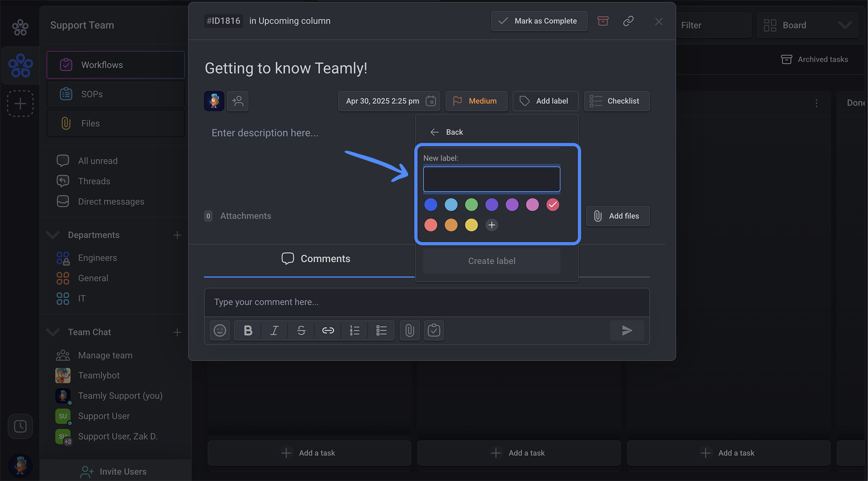Image resolution: width=868 pixels, height=481 pixels.
Task: Click the Add label button
Action: click(x=545, y=101)
